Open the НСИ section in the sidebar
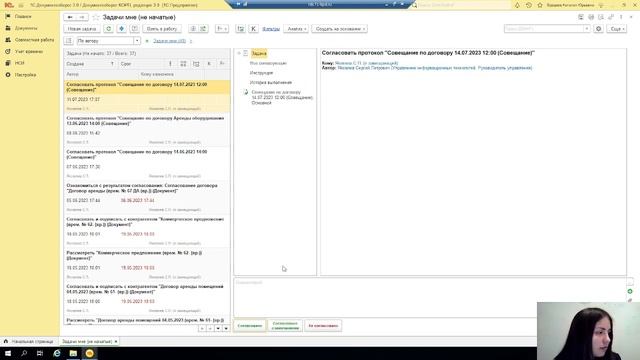Screen dimensions: 640x360 (20, 63)
